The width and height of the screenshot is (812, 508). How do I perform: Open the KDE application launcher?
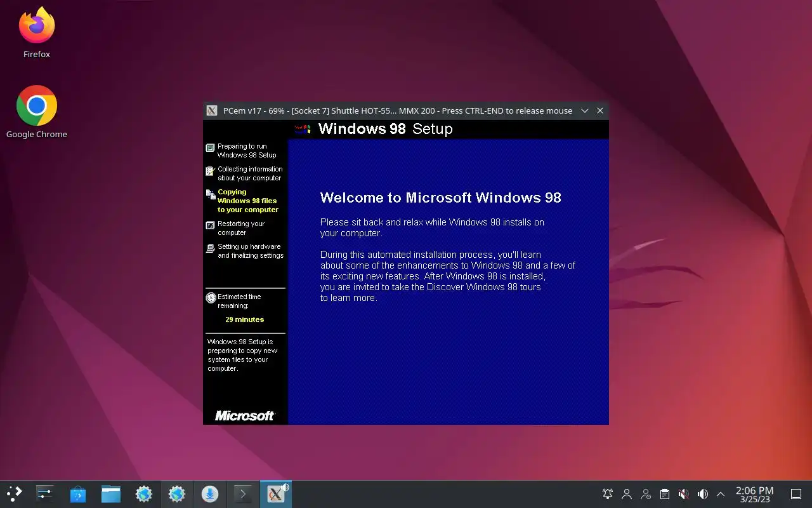[14, 494]
